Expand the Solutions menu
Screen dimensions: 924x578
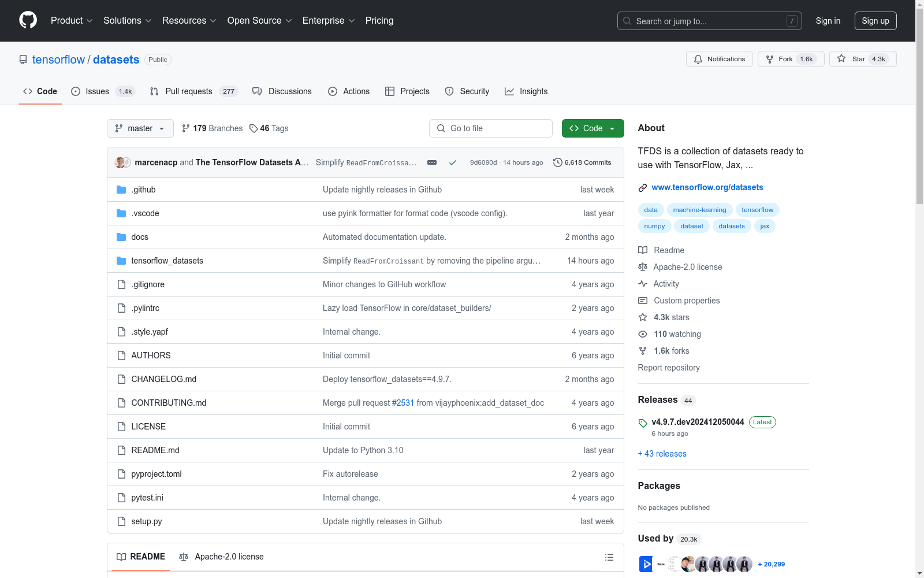coord(128,21)
